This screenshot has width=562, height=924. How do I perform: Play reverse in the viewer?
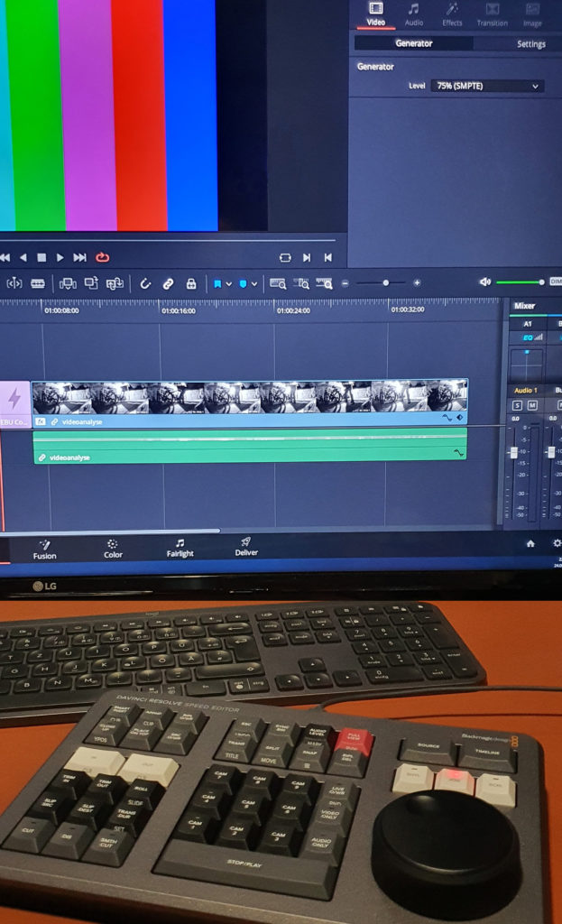pyautogui.click(x=23, y=257)
